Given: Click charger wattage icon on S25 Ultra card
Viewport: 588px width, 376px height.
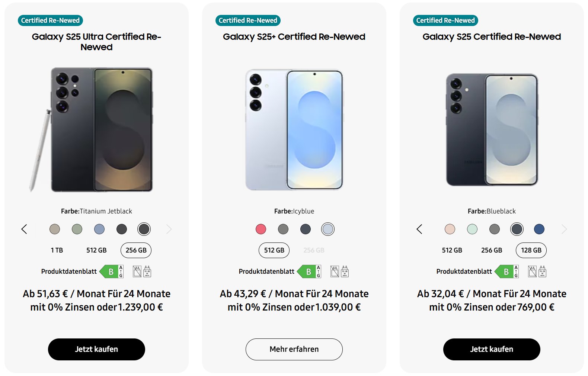Looking at the screenshot, I should [147, 271].
